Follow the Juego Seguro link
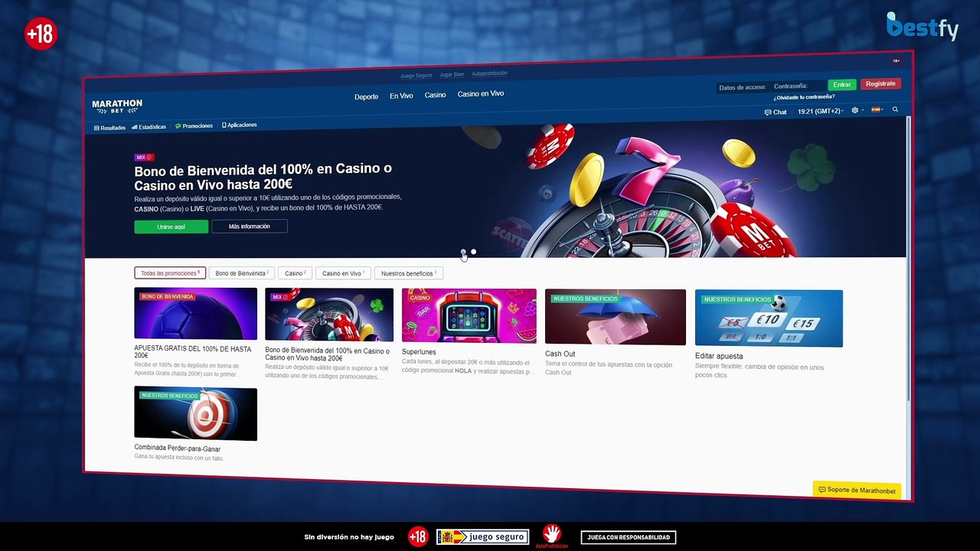The height and width of the screenshot is (551, 980). click(x=416, y=76)
